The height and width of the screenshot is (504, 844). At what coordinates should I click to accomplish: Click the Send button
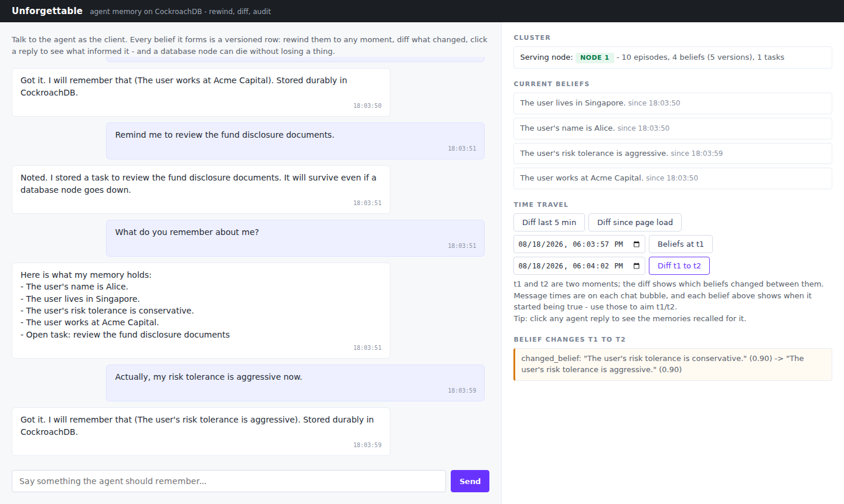470,481
